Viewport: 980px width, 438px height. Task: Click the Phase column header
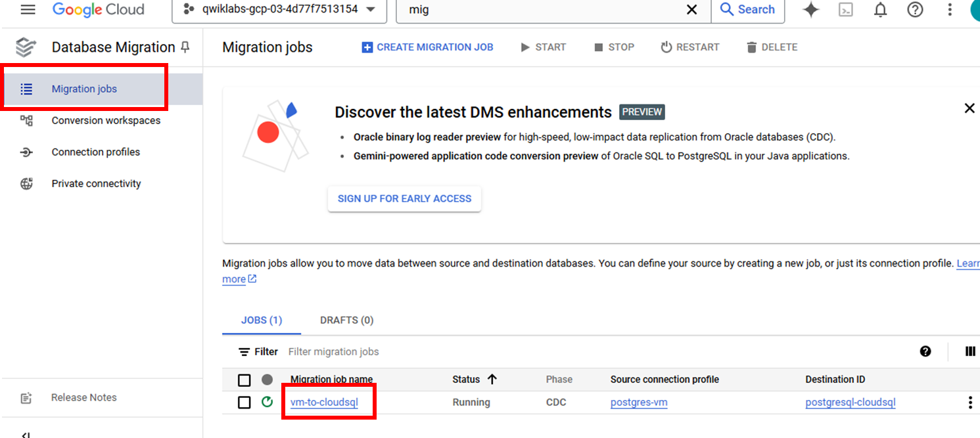coord(559,380)
